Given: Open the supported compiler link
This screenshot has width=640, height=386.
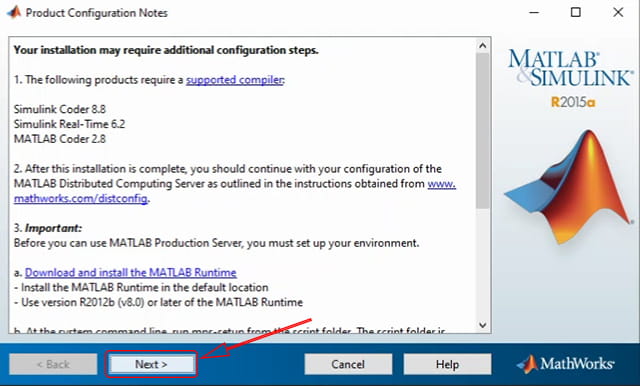Looking at the screenshot, I should [235, 80].
